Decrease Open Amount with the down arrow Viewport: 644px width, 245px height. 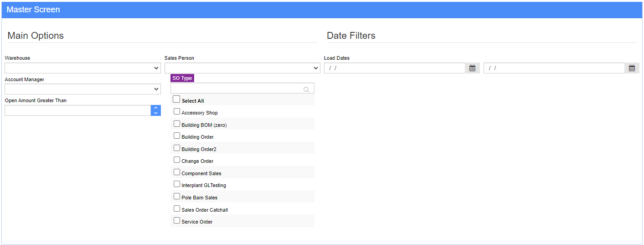156,113
